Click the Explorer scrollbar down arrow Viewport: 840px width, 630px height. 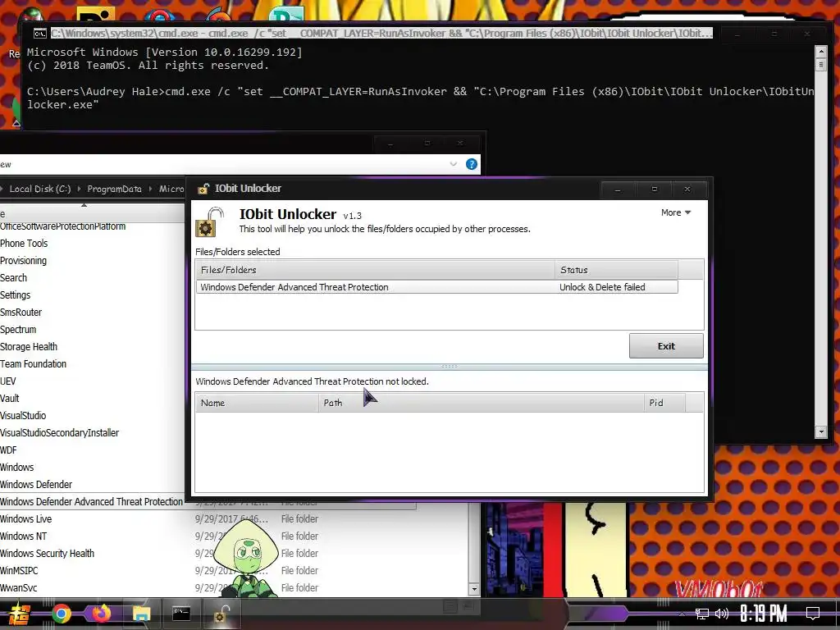473,589
